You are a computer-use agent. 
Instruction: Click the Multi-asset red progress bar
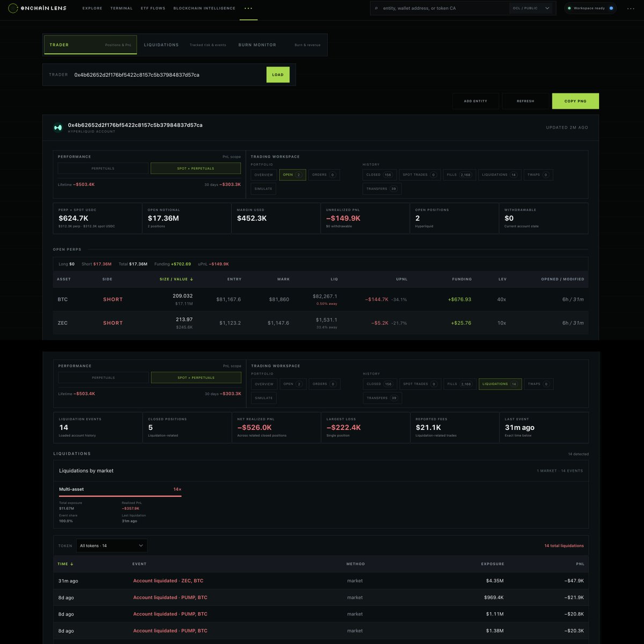[120, 496]
